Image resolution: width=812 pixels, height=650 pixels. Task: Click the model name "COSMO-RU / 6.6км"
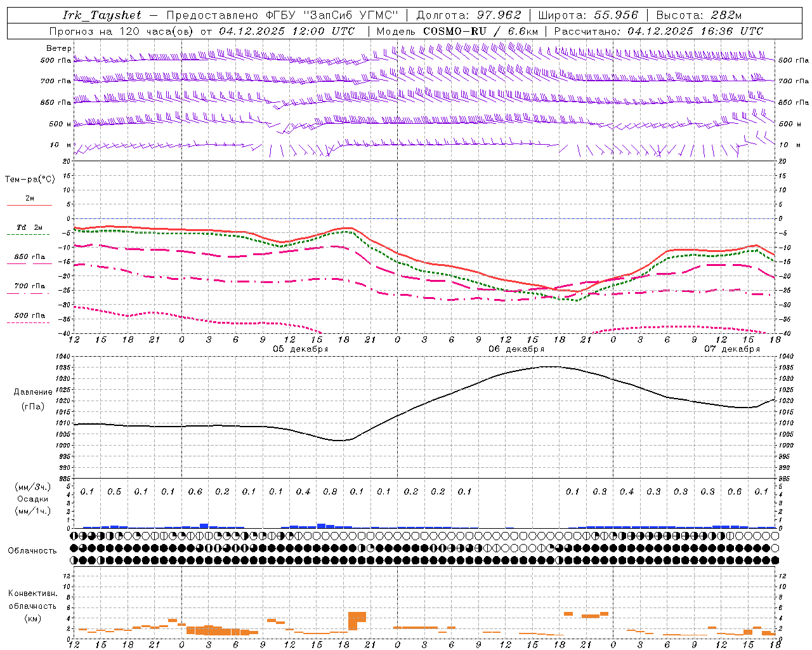pos(481,31)
